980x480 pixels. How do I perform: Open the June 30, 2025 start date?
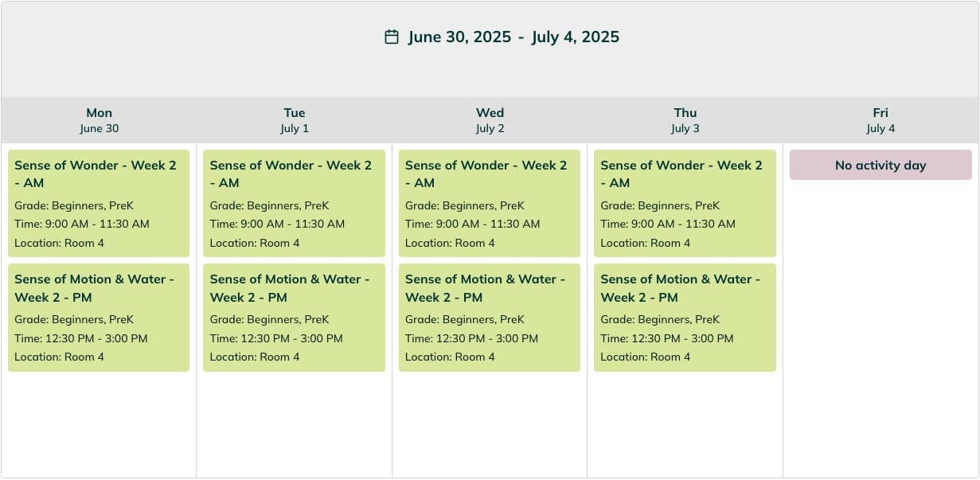[459, 37]
